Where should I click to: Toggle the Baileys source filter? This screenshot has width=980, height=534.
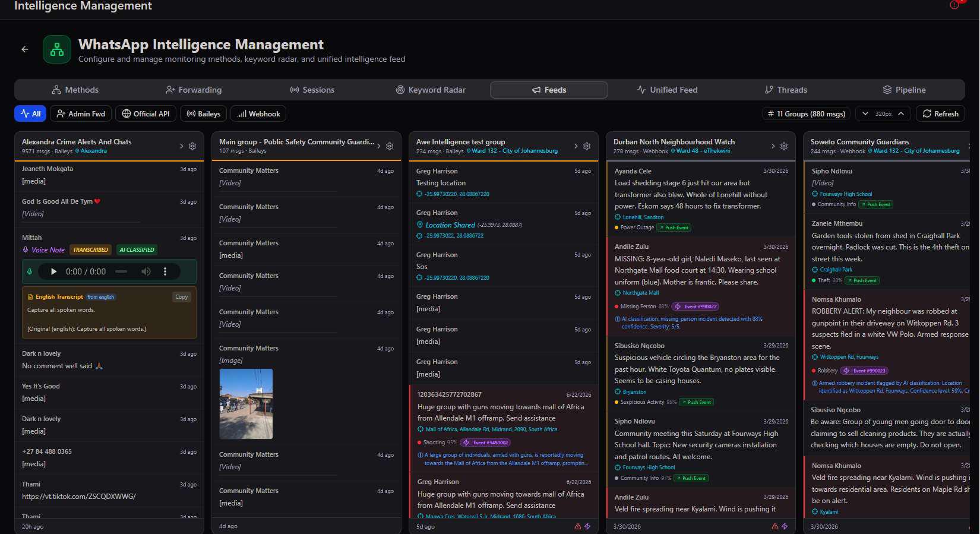pyautogui.click(x=203, y=113)
